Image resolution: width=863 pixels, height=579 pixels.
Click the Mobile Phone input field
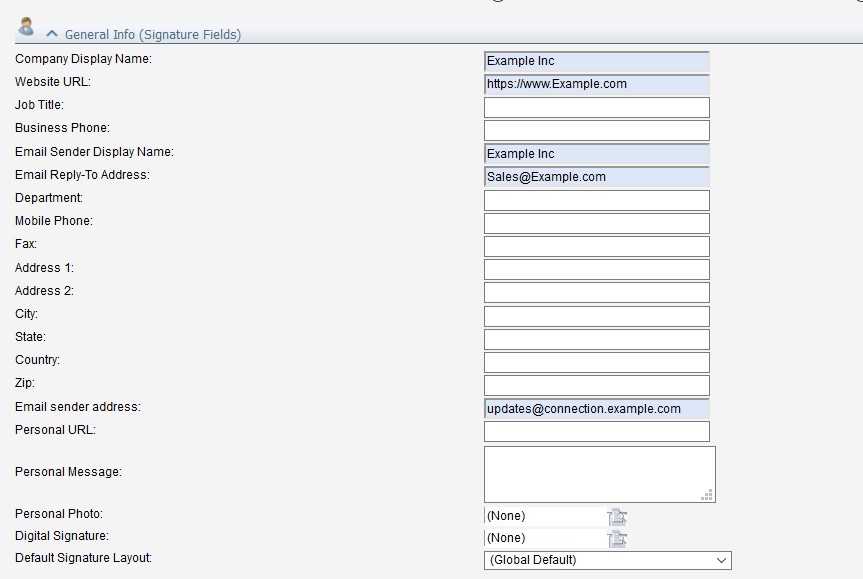(x=597, y=223)
